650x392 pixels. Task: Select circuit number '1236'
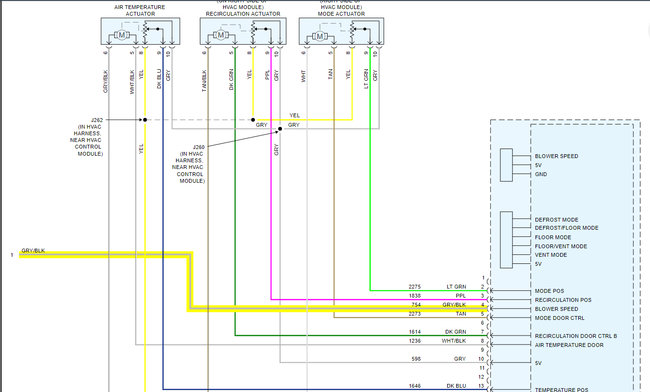(x=415, y=341)
